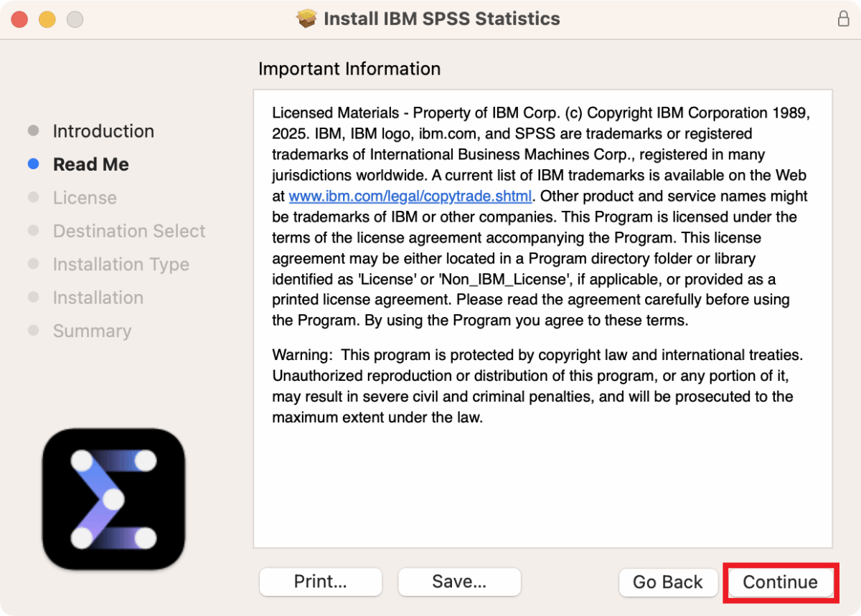Select the Introduction step in sidebar

click(103, 131)
